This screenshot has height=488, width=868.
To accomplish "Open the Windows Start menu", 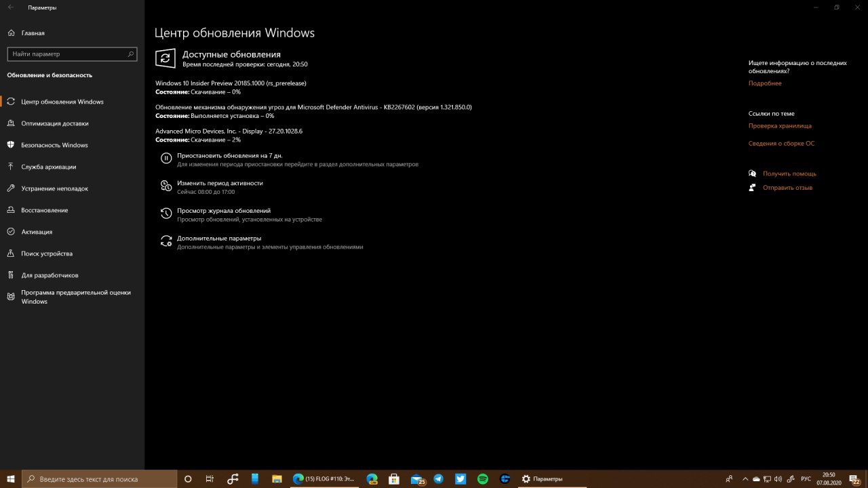I will [11, 479].
